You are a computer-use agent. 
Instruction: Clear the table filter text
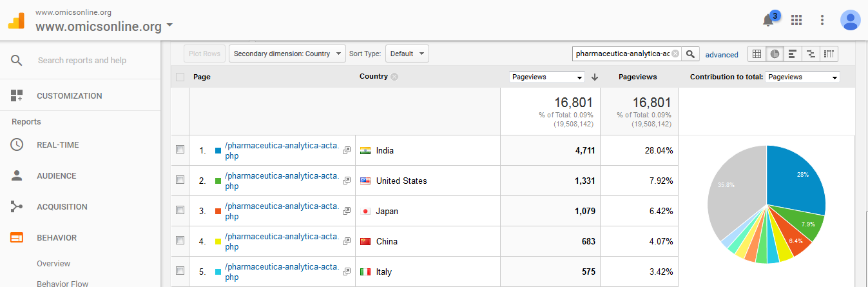675,54
